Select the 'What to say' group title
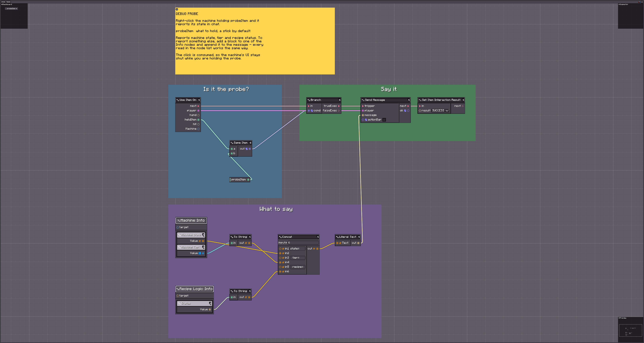 (x=276, y=209)
